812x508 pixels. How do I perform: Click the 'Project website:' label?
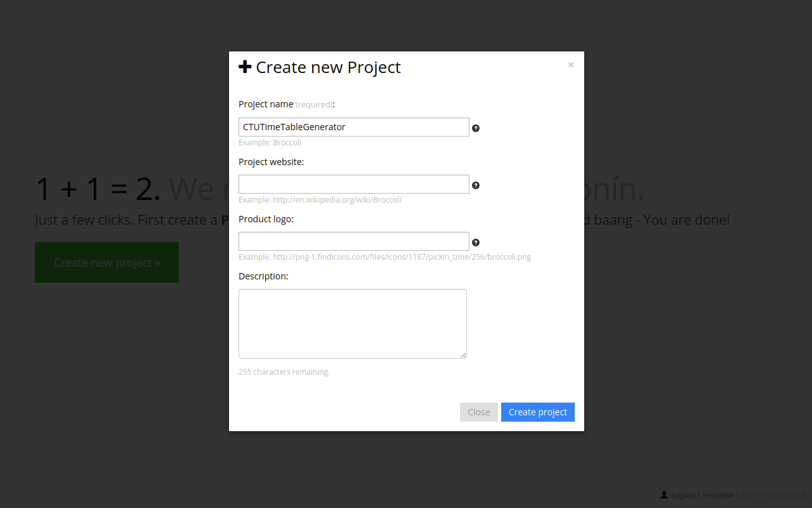pos(272,162)
